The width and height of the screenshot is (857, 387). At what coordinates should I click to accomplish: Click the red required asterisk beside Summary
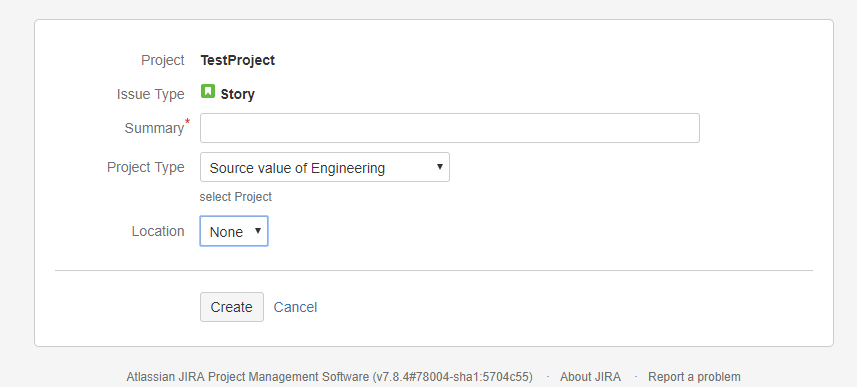click(188, 121)
